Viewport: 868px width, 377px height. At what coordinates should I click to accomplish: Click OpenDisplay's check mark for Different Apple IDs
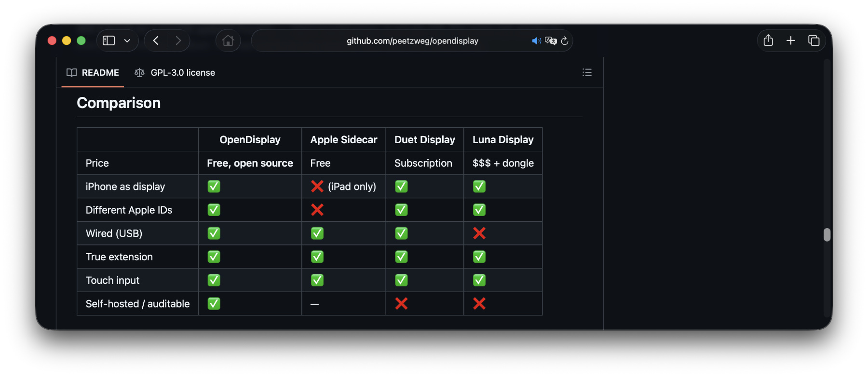[214, 210]
